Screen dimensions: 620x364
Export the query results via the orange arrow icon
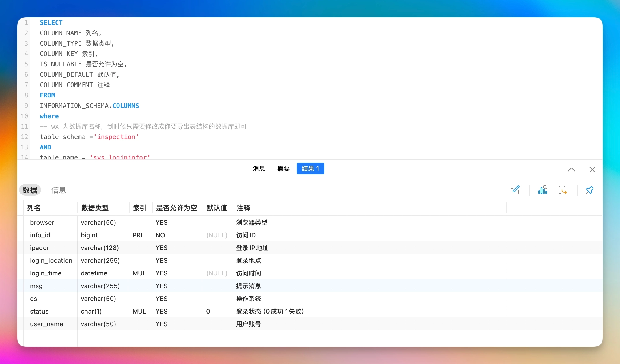coord(563,190)
